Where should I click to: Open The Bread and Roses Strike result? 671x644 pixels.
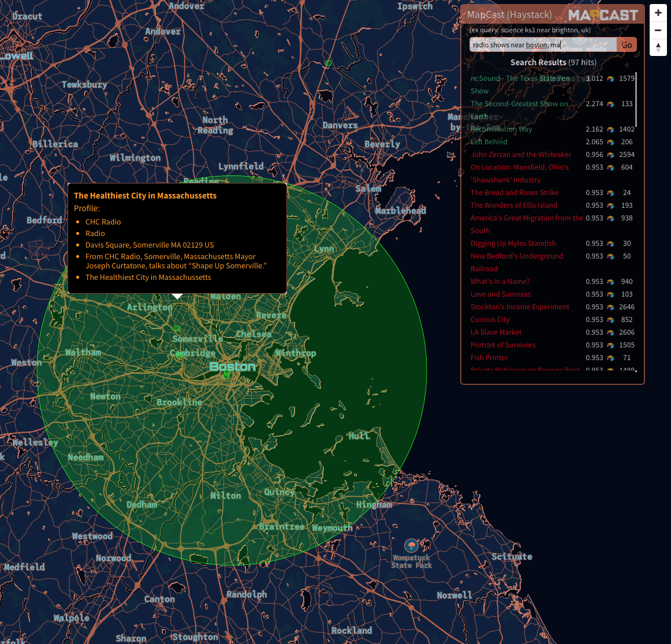click(x=514, y=193)
